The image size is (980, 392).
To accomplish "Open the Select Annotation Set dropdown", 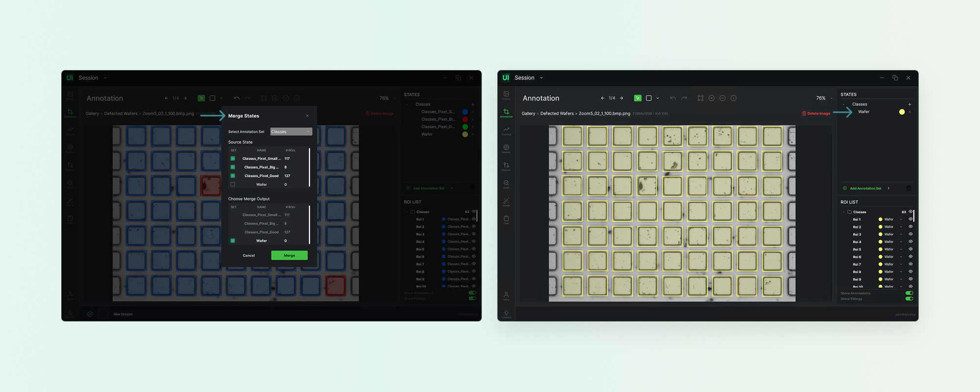I will click(291, 131).
